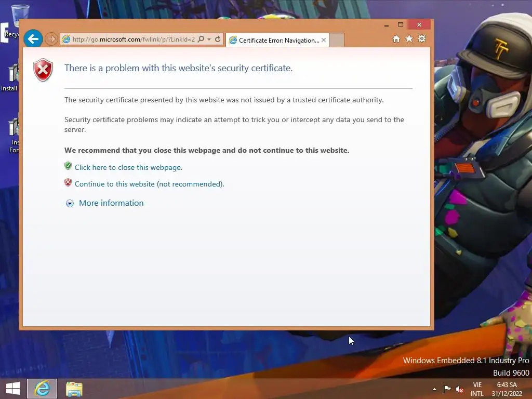Close the Certificate Error tab

[324, 40]
